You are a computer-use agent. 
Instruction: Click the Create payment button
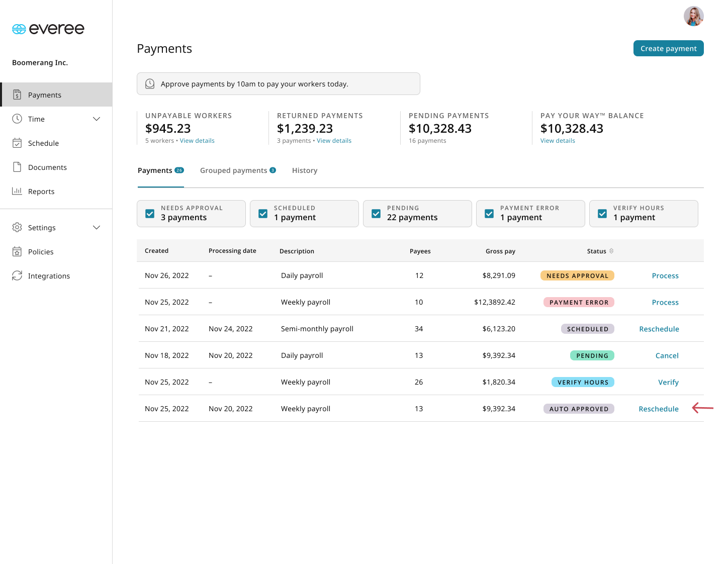pos(668,48)
